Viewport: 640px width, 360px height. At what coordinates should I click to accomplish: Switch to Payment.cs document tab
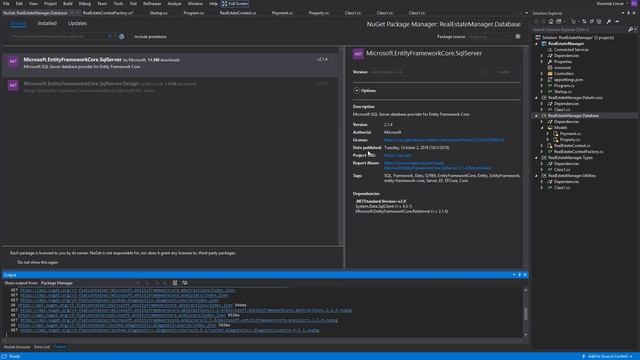[282, 13]
